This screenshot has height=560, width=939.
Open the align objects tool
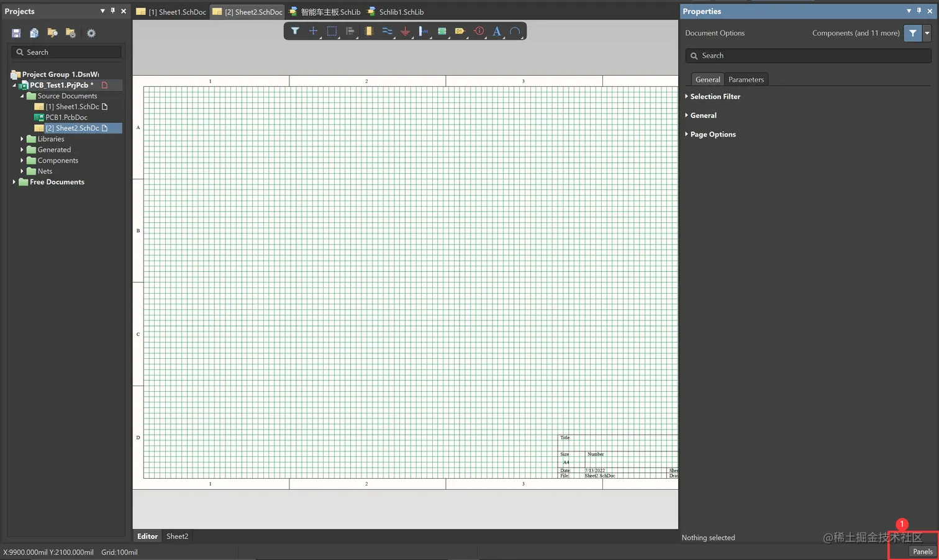pos(350,31)
